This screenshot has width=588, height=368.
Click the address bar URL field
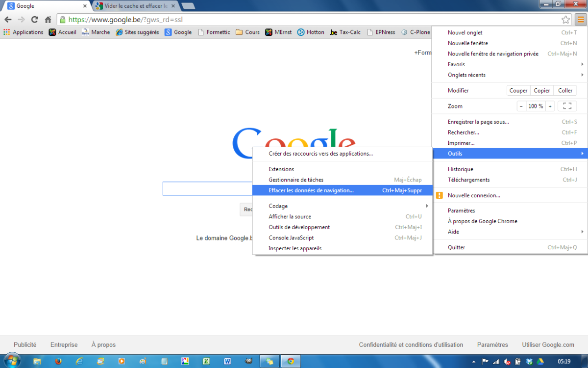pyautogui.click(x=314, y=20)
